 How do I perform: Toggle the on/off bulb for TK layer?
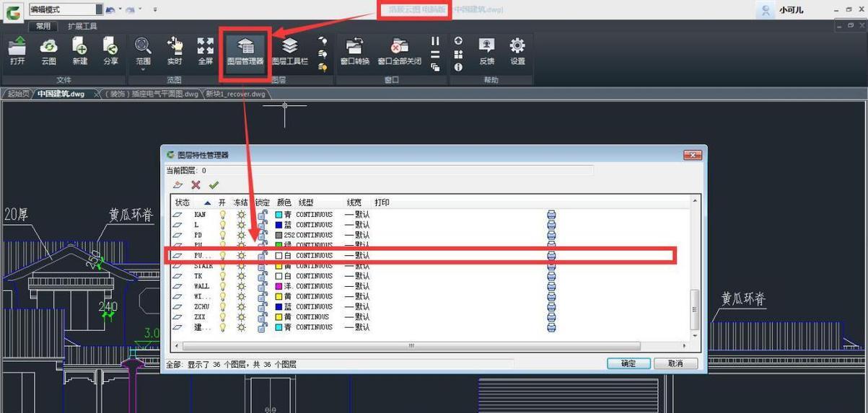click(x=223, y=276)
